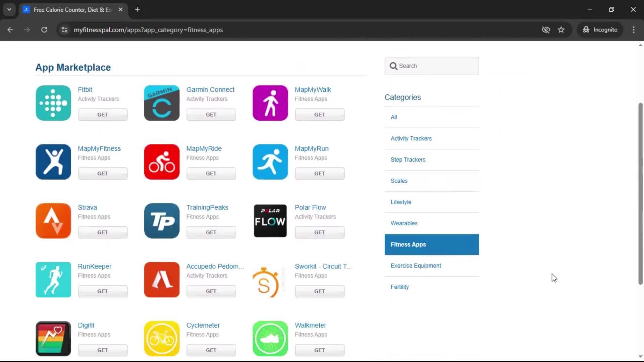The width and height of the screenshot is (644, 362).
Task: Click the vertical page scrollbar
Action: [x=640, y=194]
